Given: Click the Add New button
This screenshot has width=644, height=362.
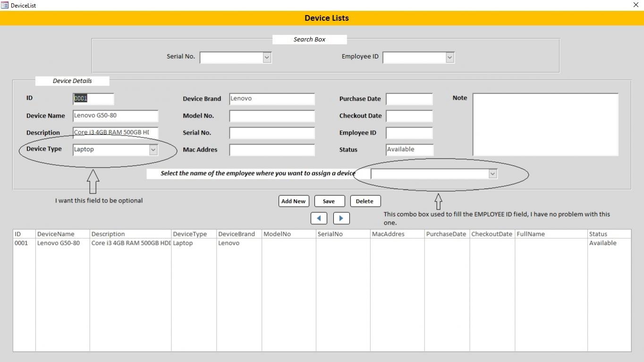Looking at the screenshot, I should [294, 201].
